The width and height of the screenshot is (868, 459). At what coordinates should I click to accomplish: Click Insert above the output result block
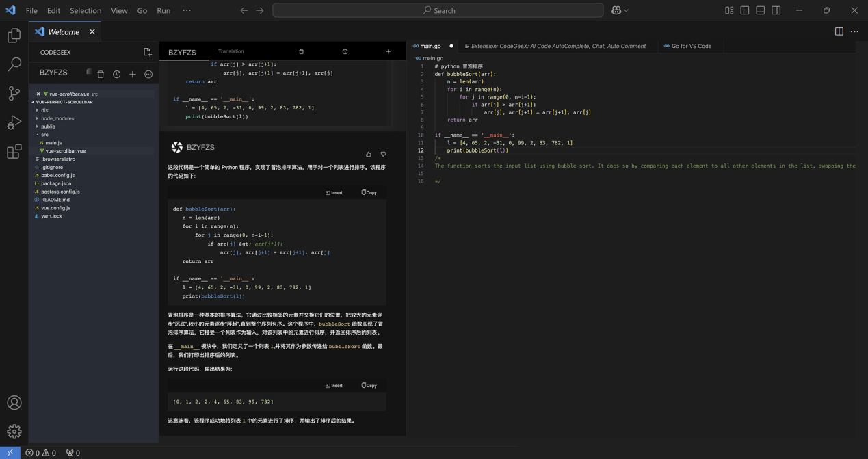[334, 386]
